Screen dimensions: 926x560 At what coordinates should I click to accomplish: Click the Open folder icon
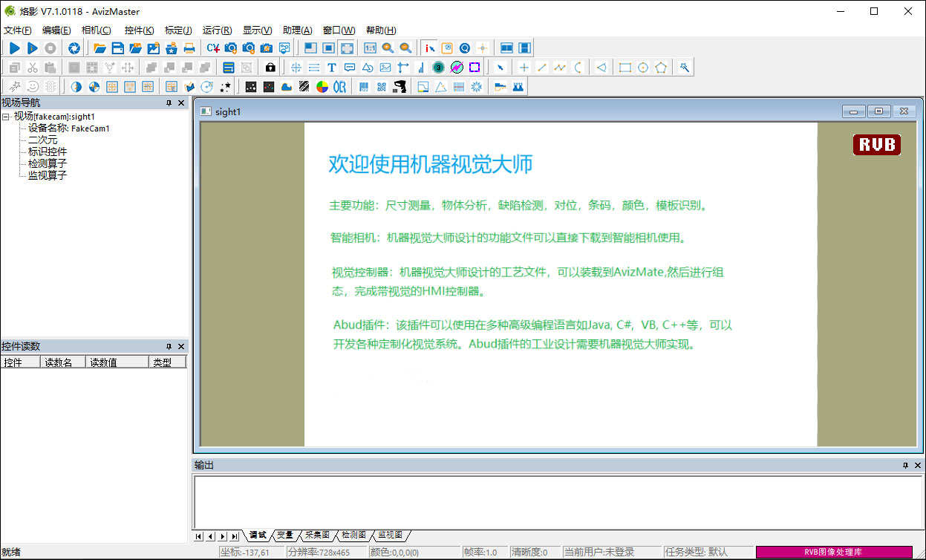click(x=100, y=48)
